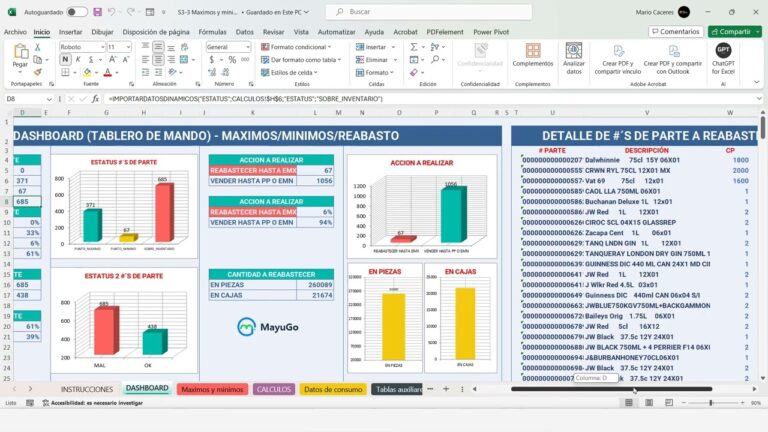Open the font size 11 dropdown
The height and width of the screenshot is (432, 768).
click(128, 47)
